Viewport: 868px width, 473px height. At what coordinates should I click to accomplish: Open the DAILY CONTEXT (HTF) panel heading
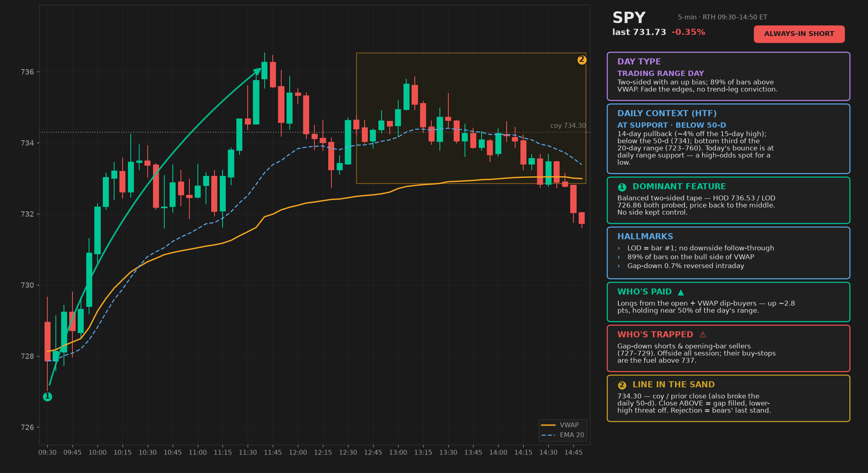667,113
